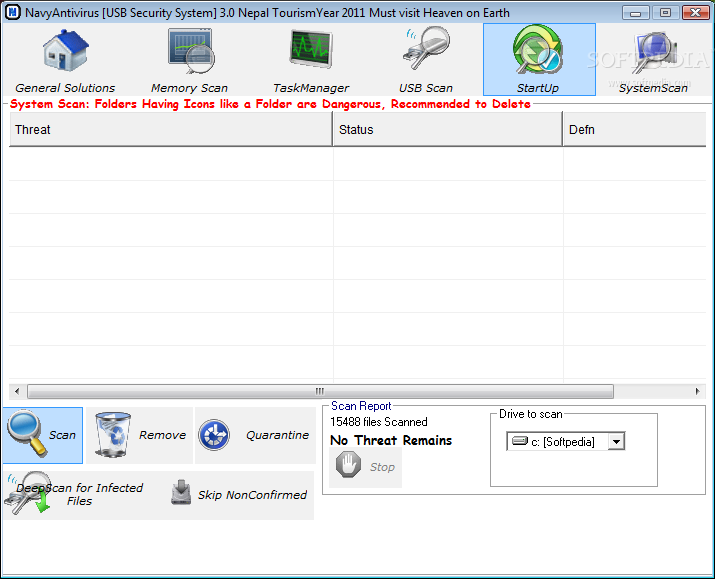
Task: Open the Drive to scan dropdown
Action: [x=616, y=442]
